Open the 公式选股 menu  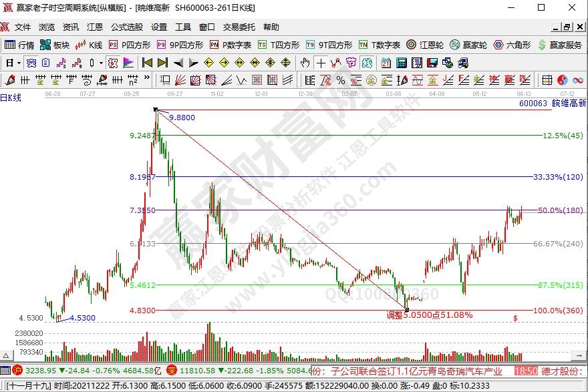point(126,27)
